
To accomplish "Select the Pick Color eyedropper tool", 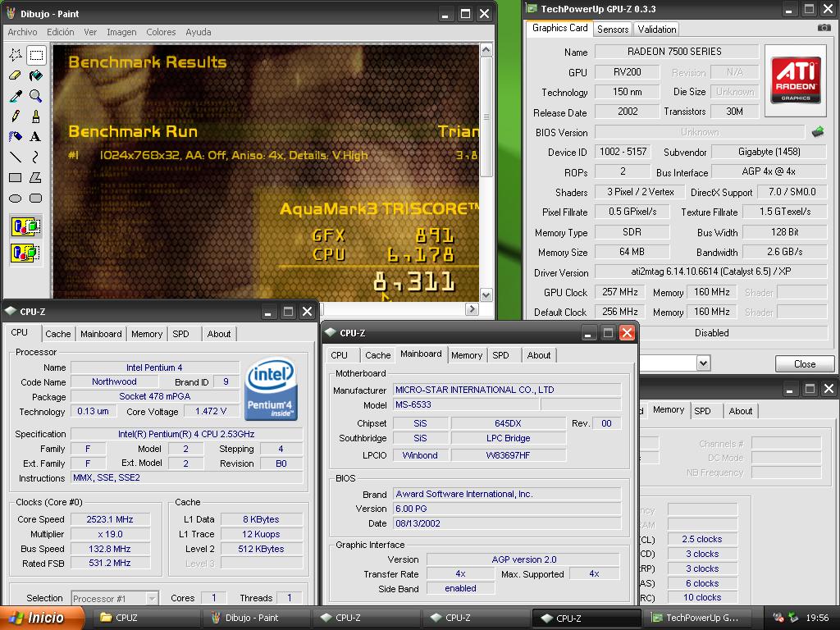I will coord(16,96).
